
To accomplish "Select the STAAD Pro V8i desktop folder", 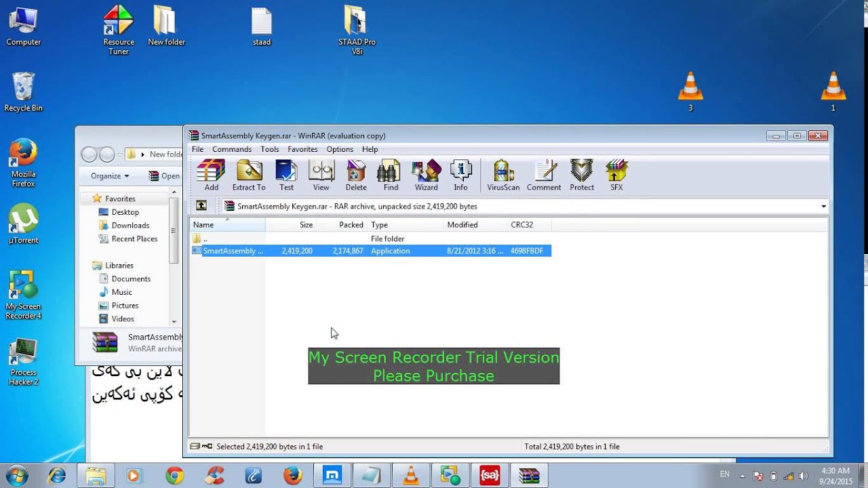I will [x=357, y=30].
